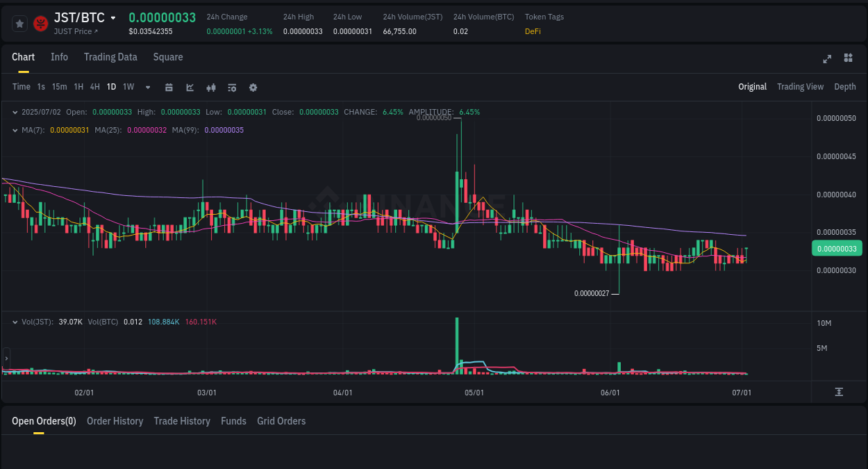The width and height of the screenshot is (868, 469).
Task: Open the Order History tab
Action: [115, 421]
